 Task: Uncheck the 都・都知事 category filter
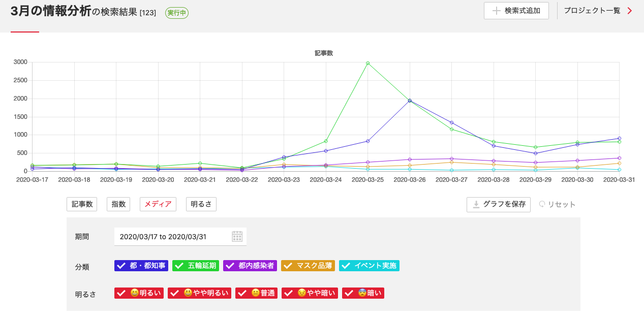tap(141, 266)
